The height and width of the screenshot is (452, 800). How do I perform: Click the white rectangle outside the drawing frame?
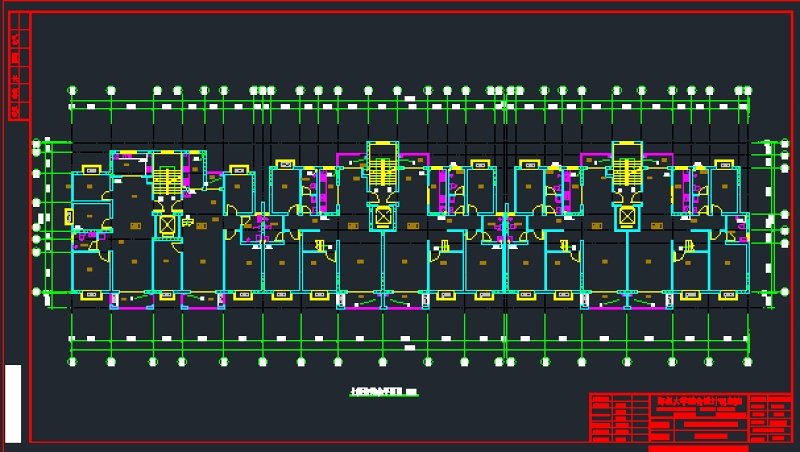tap(13, 404)
